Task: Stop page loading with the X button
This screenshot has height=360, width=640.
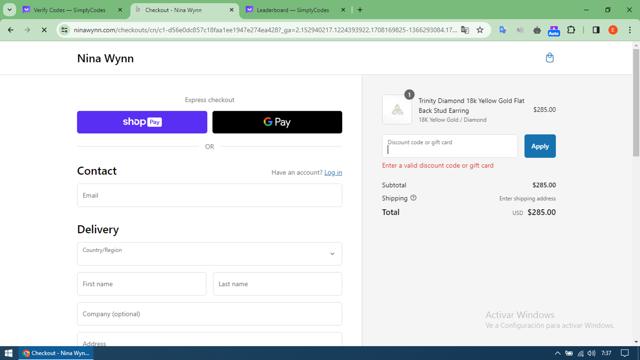Action: tap(44, 30)
